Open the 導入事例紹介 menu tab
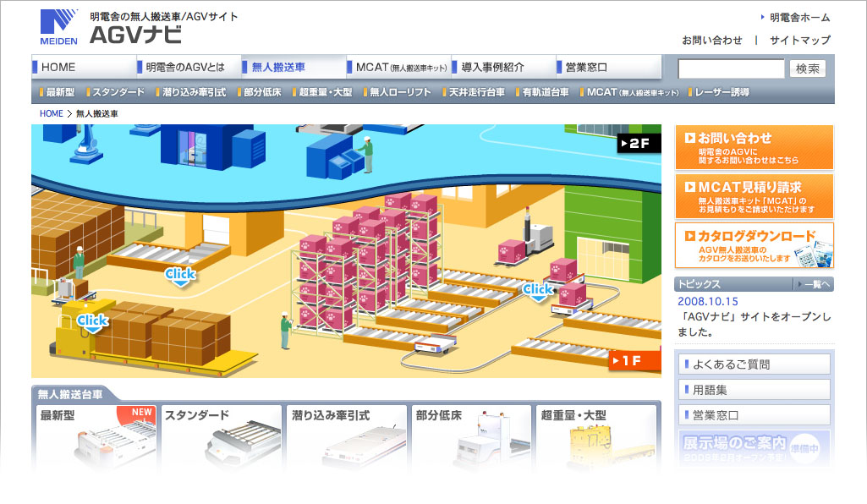Image resolution: width=867 pixels, height=504 pixels. (504, 68)
